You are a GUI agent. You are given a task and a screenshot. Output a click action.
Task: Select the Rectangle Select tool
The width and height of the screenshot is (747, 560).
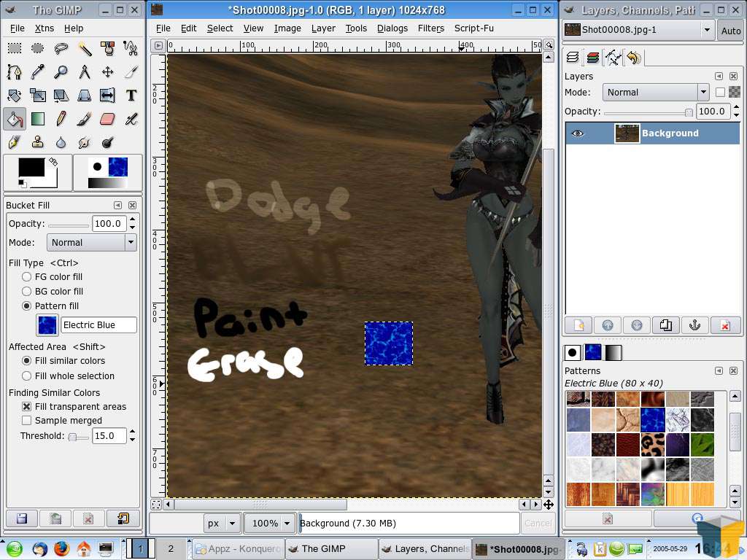[x=15, y=48]
